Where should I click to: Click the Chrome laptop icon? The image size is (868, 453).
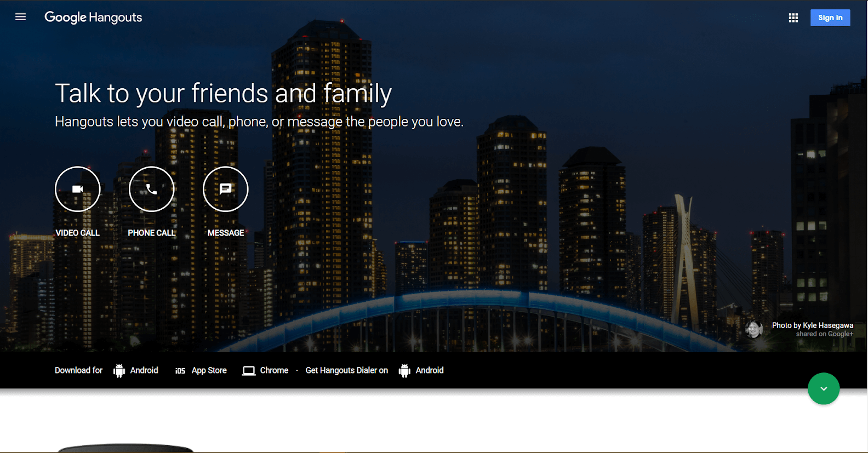click(249, 371)
